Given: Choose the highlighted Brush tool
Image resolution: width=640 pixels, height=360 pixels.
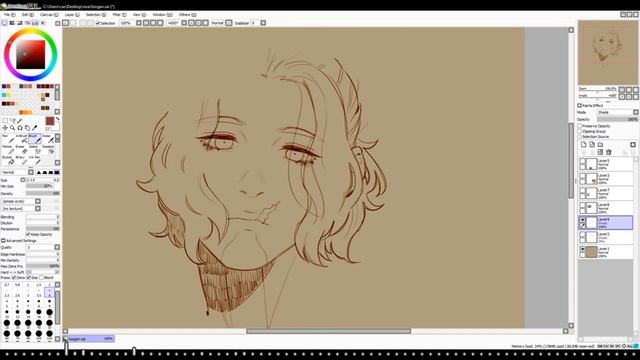Looking at the screenshot, I should click(35, 139).
